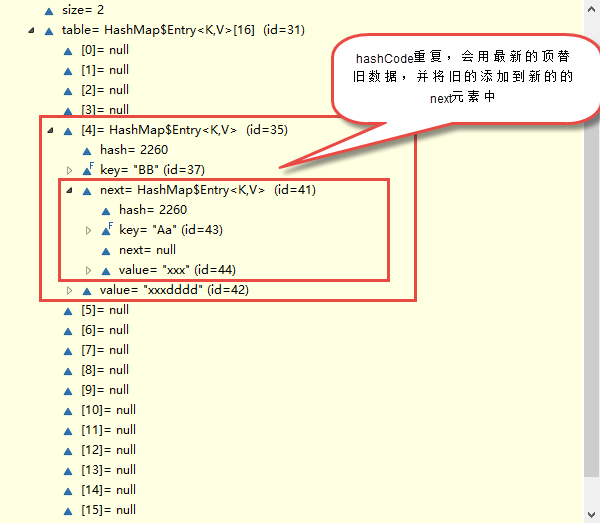Select the [7]= null row
This screenshot has height=523, width=600.
click(x=105, y=350)
